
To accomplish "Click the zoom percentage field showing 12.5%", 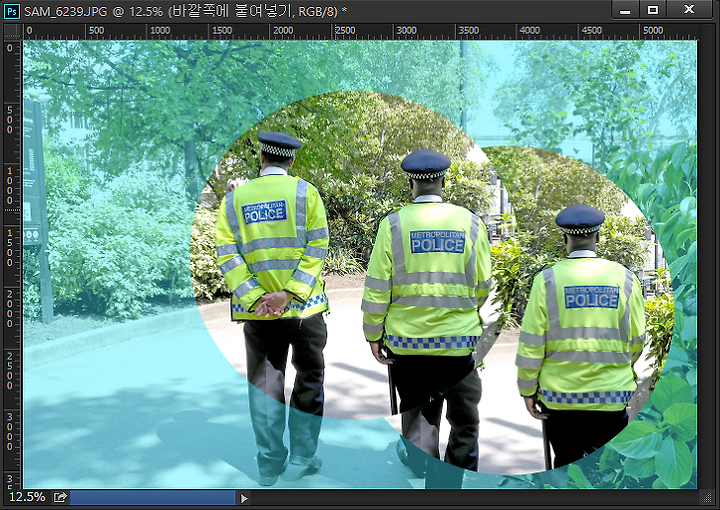I will click(27, 497).
